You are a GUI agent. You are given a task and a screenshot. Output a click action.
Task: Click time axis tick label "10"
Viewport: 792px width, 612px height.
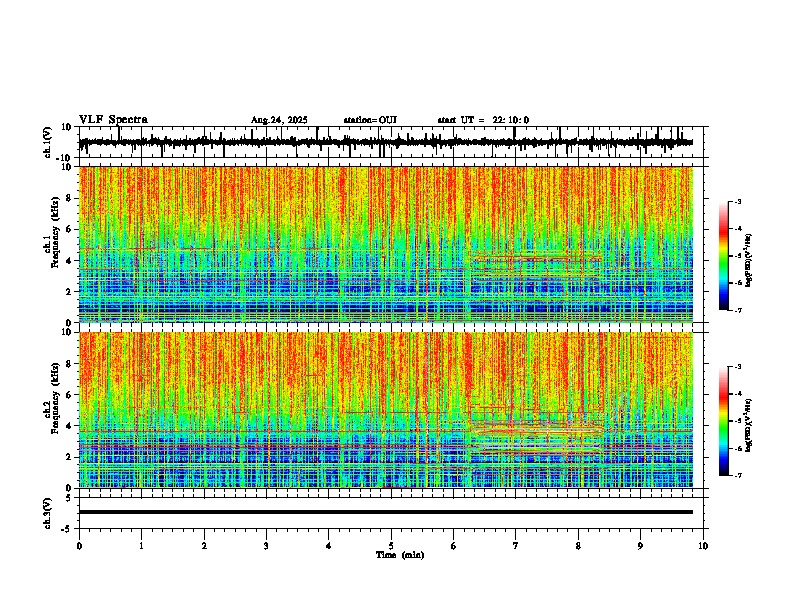(703, 546)
